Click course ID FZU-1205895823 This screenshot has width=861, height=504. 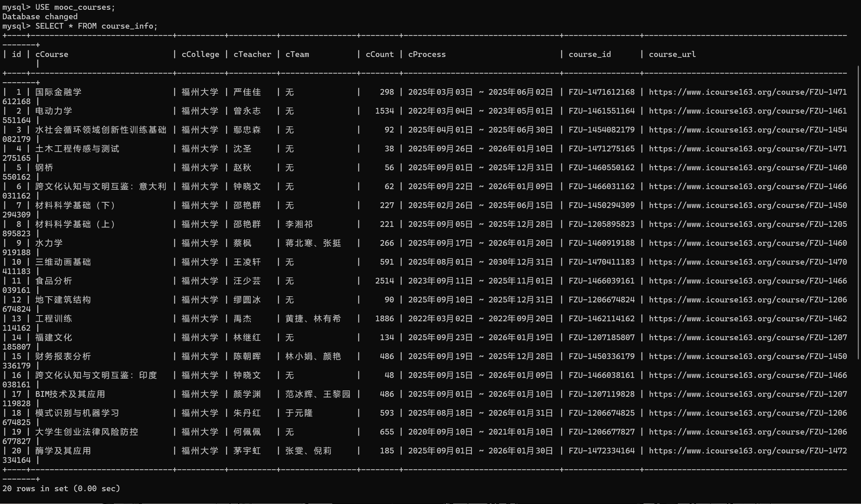pos(601,224)
